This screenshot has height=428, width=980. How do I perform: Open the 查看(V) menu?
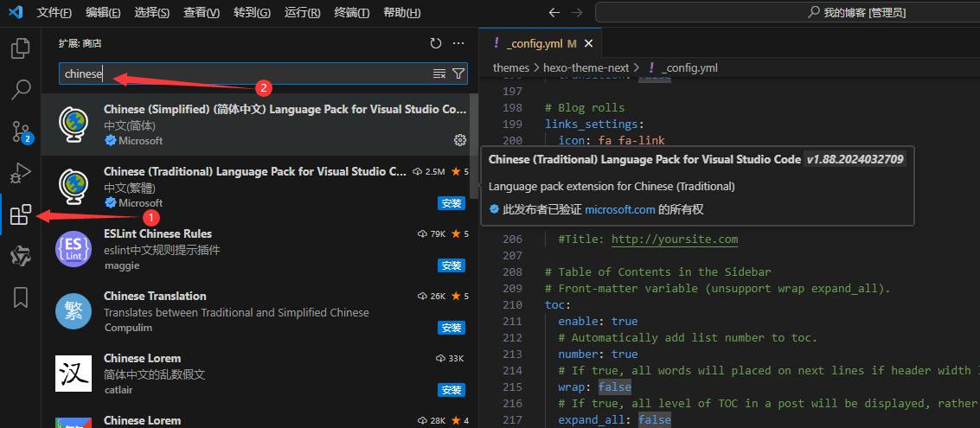point(202,12)
